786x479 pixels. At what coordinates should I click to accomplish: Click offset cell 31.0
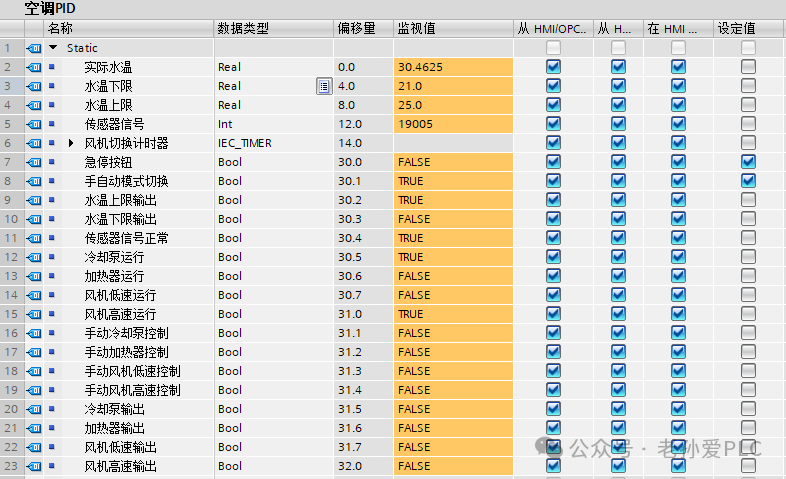[x=363, y=314]
